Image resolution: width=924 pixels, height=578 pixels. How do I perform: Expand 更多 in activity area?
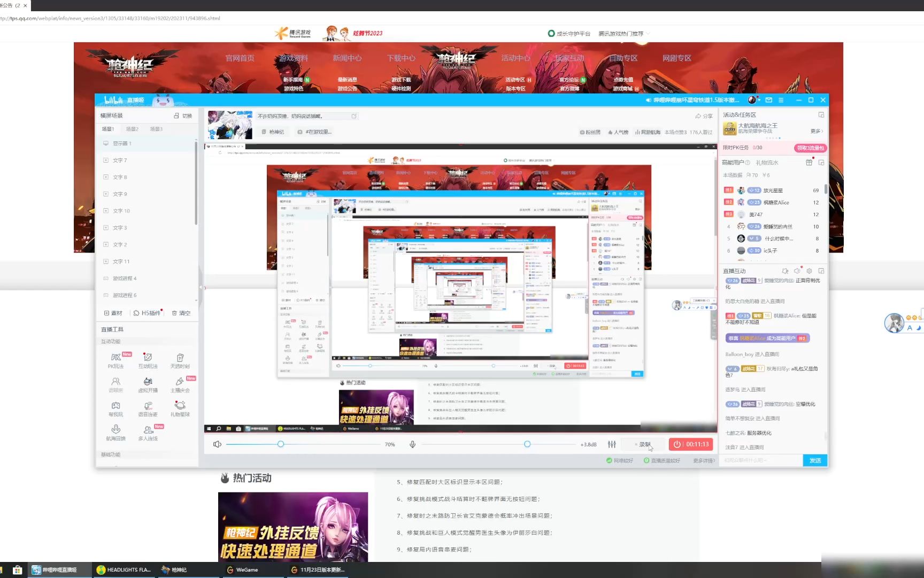(x=817, y=131)
